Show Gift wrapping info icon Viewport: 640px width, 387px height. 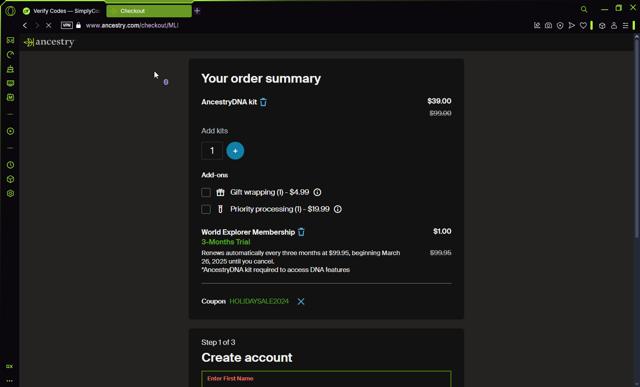click(317, 192)
